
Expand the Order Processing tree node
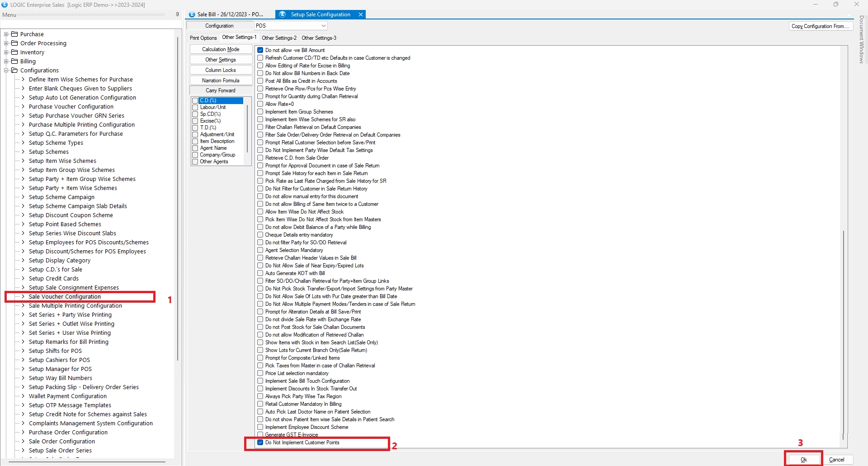(x=6, y=43)
